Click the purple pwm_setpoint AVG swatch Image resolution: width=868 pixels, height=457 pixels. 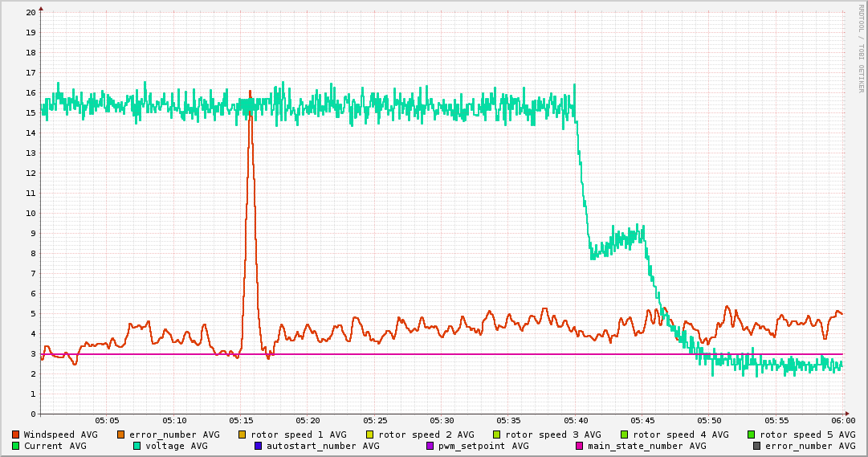[430, 446]
